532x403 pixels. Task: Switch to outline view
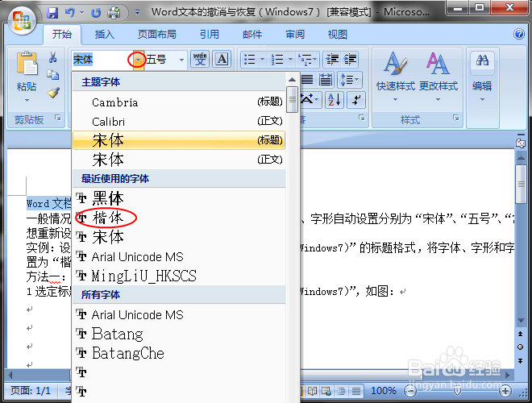click(341, 391)
